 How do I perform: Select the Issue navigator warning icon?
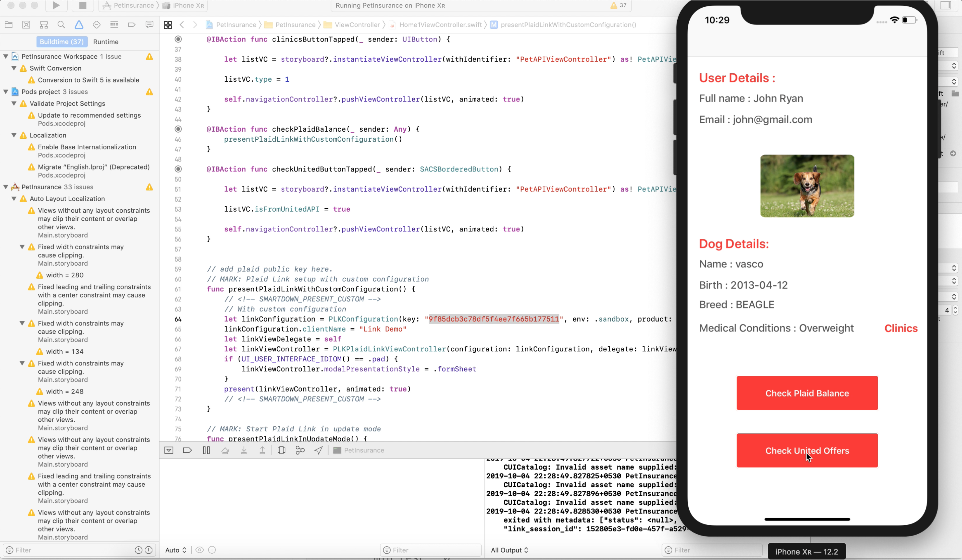(x=79, y=25)
